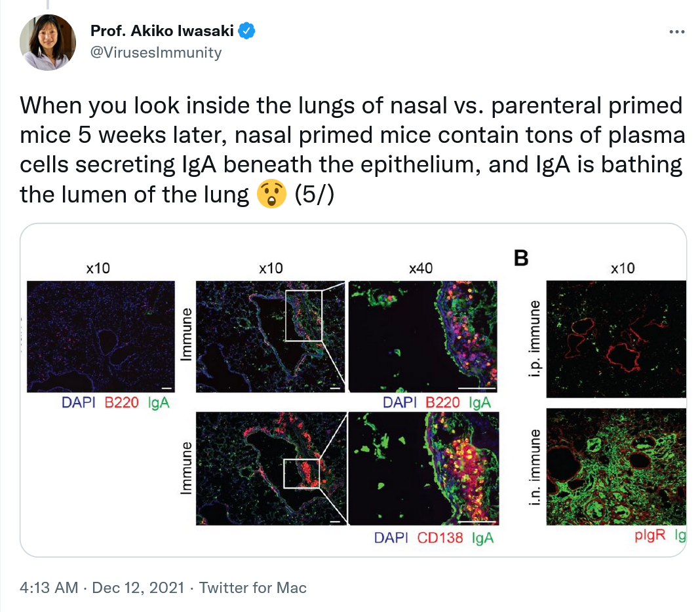Open Prof. Akiko Iwasaki's profile photo
This screenshot has width=700, height=612.
[49, 41]
